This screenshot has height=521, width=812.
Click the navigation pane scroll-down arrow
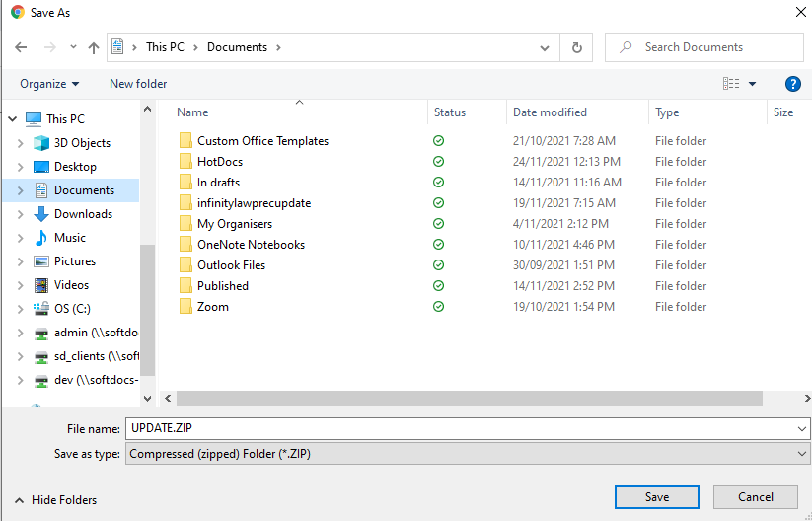point(148,399)
